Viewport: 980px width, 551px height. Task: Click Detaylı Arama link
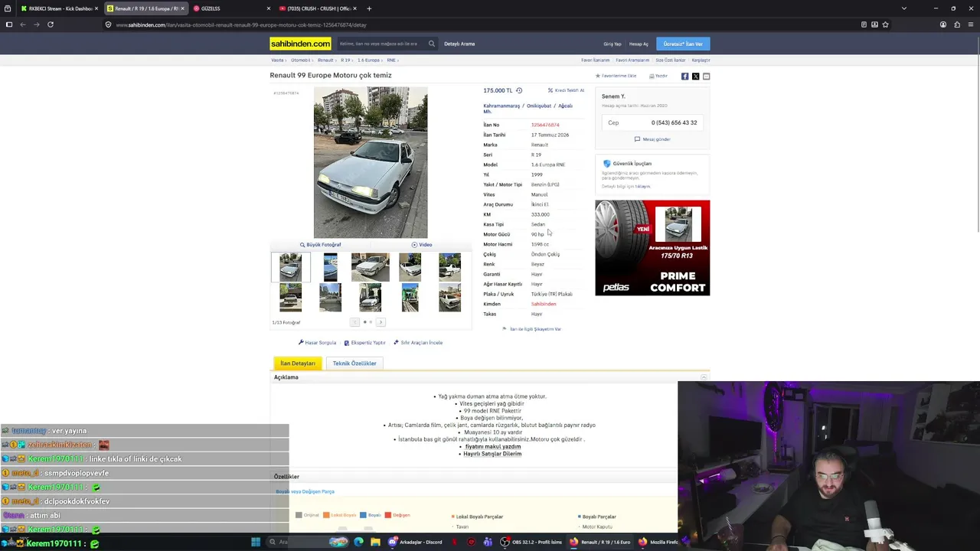point(459,44)
